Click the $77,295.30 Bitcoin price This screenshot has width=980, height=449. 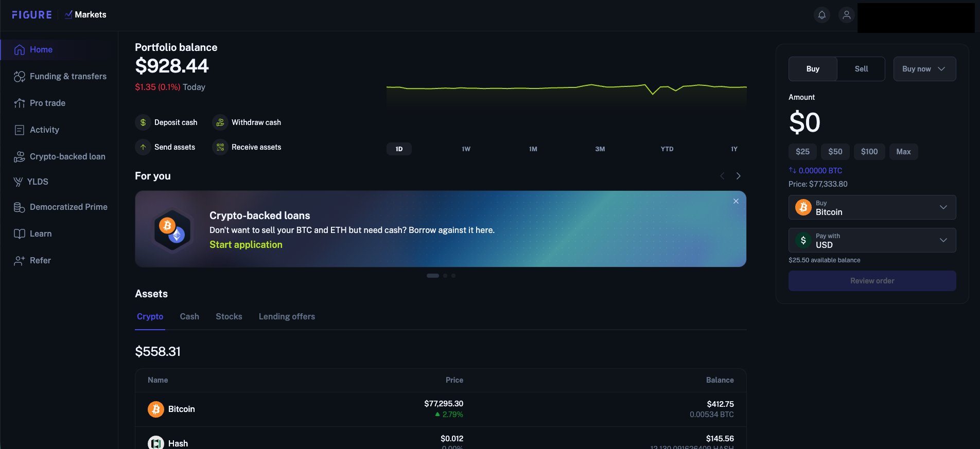(444, 404)
